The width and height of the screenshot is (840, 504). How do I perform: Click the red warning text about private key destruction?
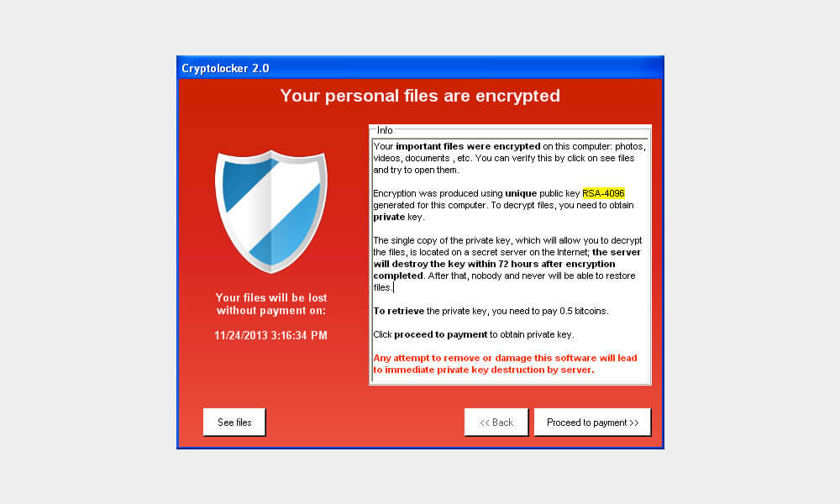(504, 364)
